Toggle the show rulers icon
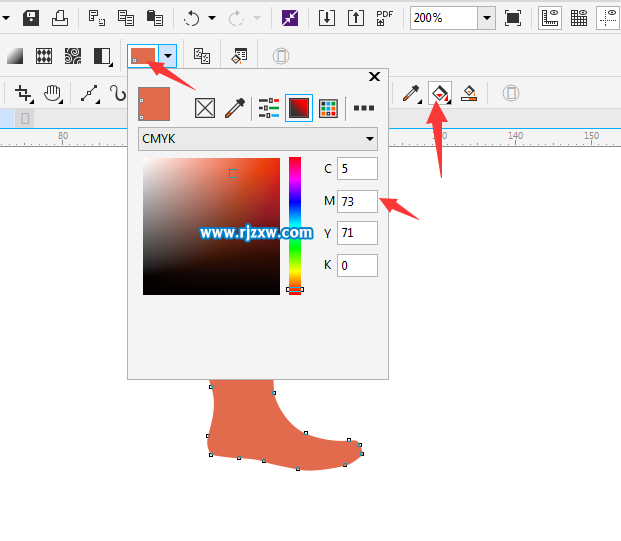Image resolution: width=621 pixels, height=541 pixels. (550, 18)
